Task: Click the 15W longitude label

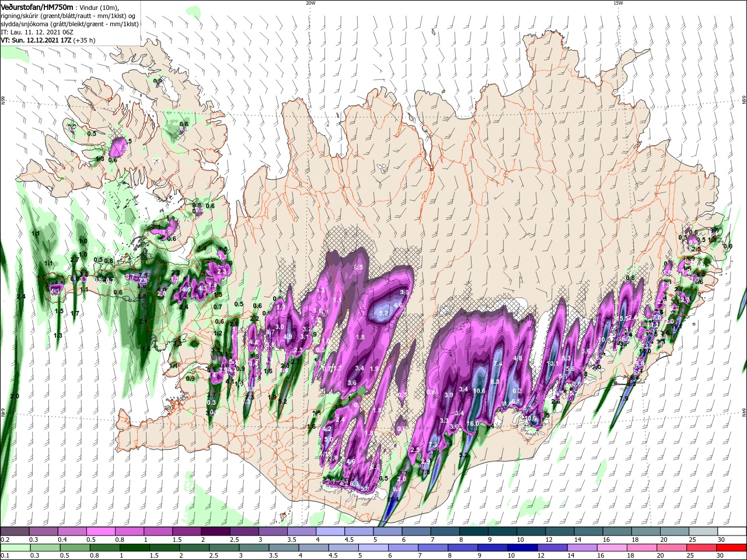Action: click(x=618, y=3)
